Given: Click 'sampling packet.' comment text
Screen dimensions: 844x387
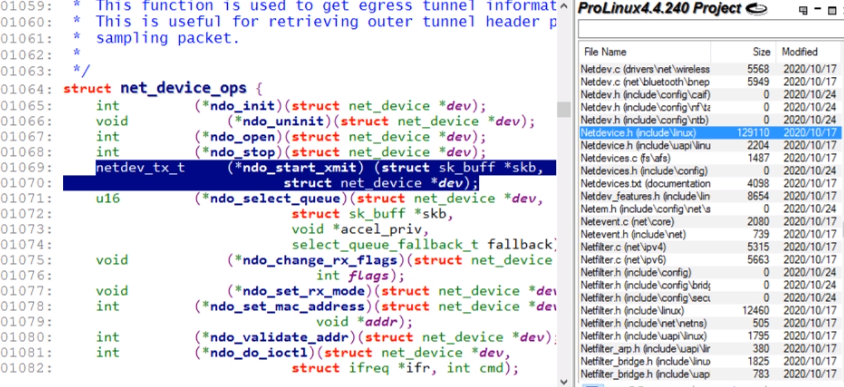Looking at the screenshot, I should pos(167,39).
